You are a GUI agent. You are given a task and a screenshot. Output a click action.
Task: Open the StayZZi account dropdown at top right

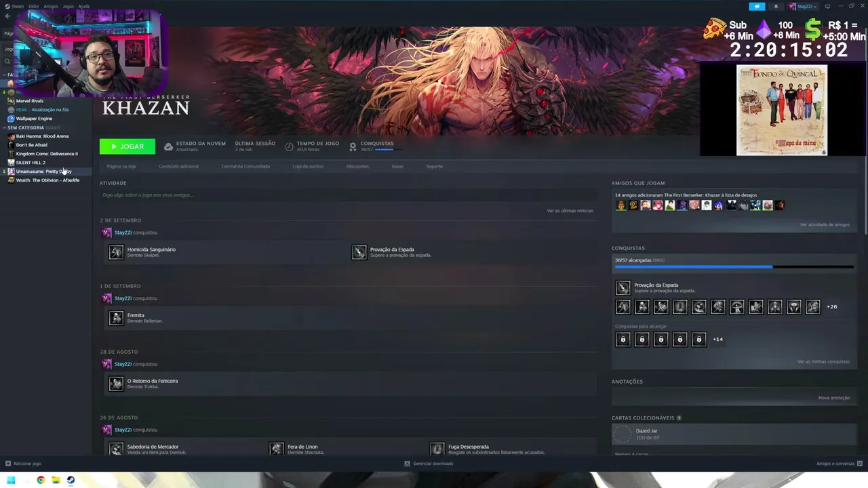point(804,7)
